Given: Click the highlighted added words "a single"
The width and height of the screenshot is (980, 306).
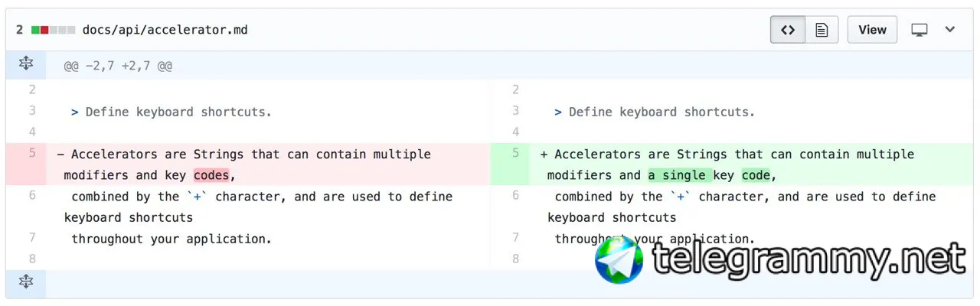Looking at the screenshot, I should pos(680,175).
